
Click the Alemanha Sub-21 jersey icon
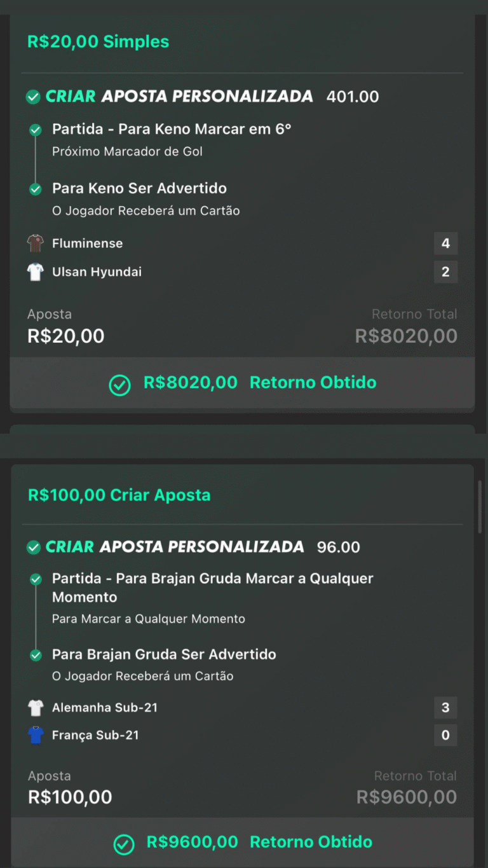(x=36, y=707)
